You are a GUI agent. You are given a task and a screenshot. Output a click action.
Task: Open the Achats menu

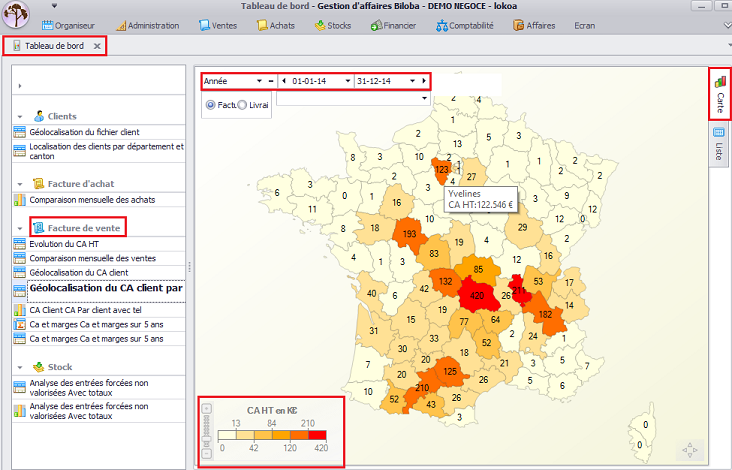[x=276, y=26]
